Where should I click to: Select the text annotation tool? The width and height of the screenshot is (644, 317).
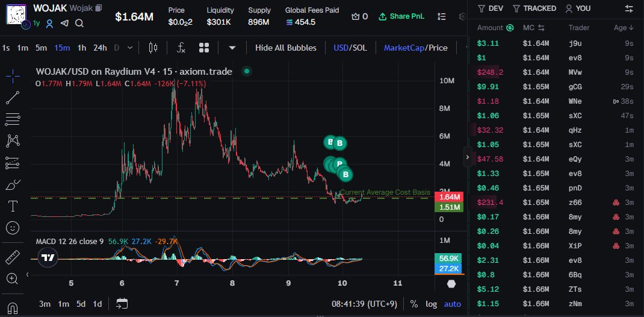point(13,206)
